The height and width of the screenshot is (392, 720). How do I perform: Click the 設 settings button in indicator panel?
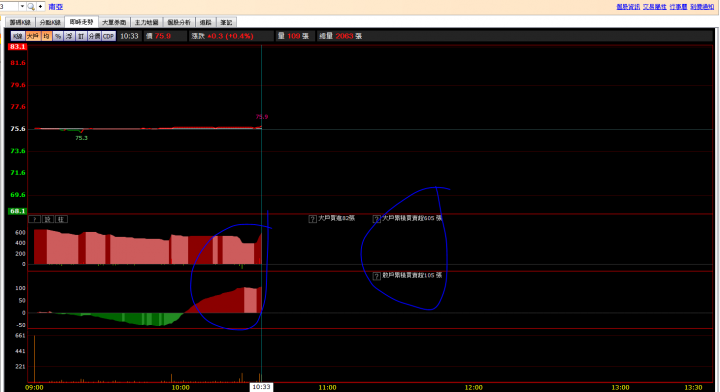pos(48,219)
